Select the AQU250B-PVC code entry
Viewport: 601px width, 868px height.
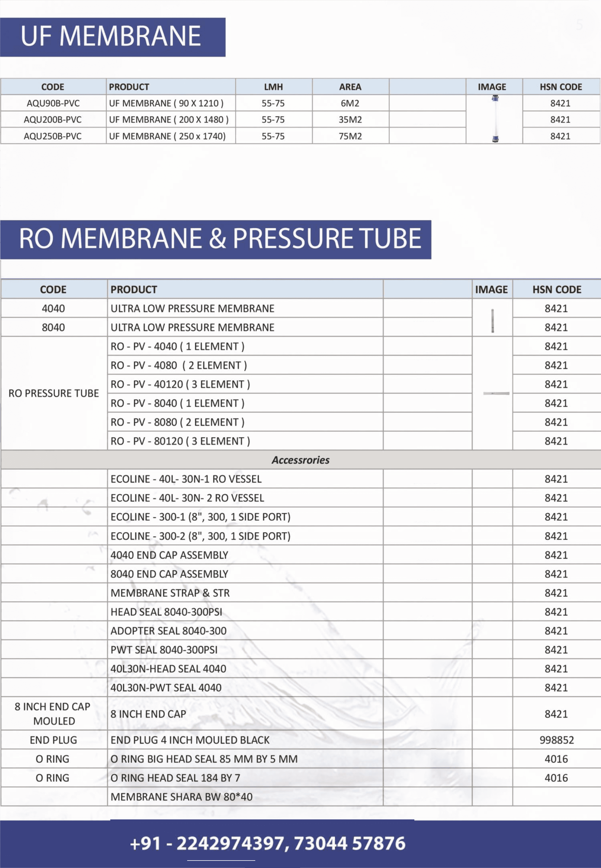(53, 136)
